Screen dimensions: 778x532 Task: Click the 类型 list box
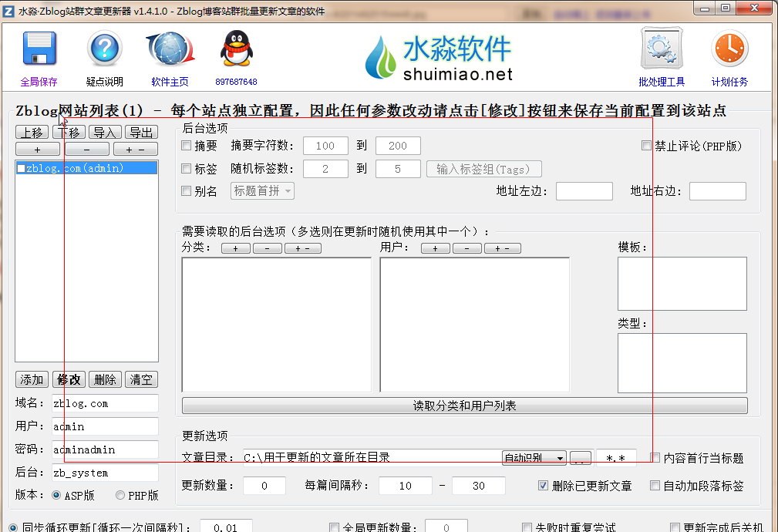pos(682,363)
